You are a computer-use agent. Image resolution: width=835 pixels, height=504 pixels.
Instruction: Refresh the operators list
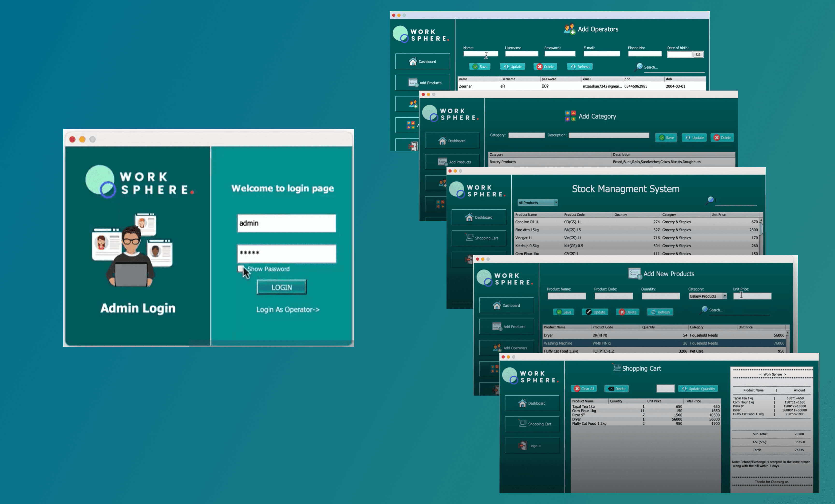click(579, 66)
